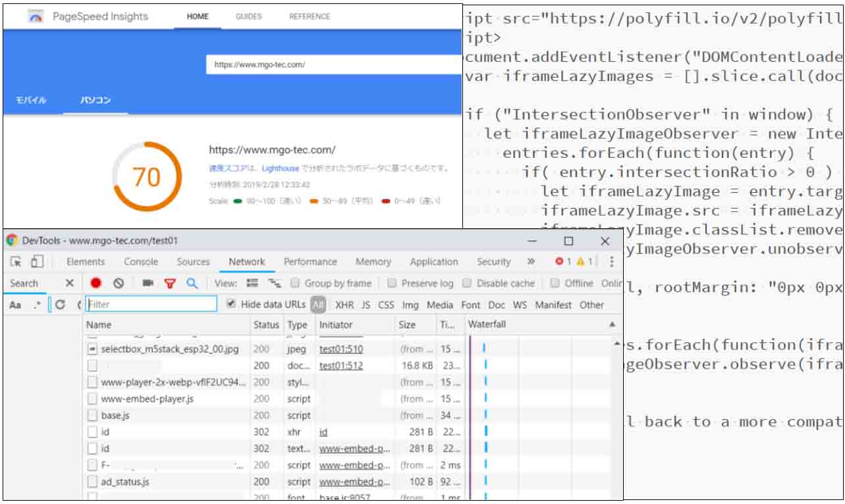Screen dimensions: 845x504
Task: Open initiator link test01:512
Action: [x=341, y=366]
